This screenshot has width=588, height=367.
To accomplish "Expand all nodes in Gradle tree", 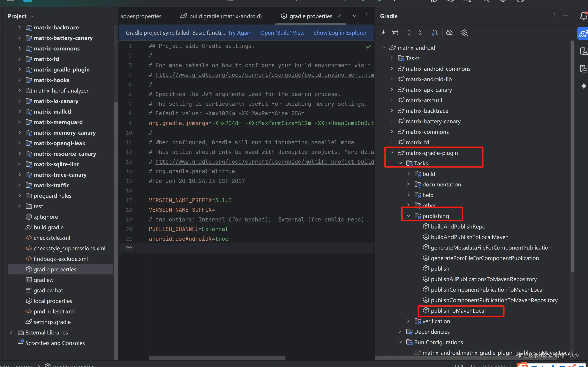I will [x=409, y=33].
